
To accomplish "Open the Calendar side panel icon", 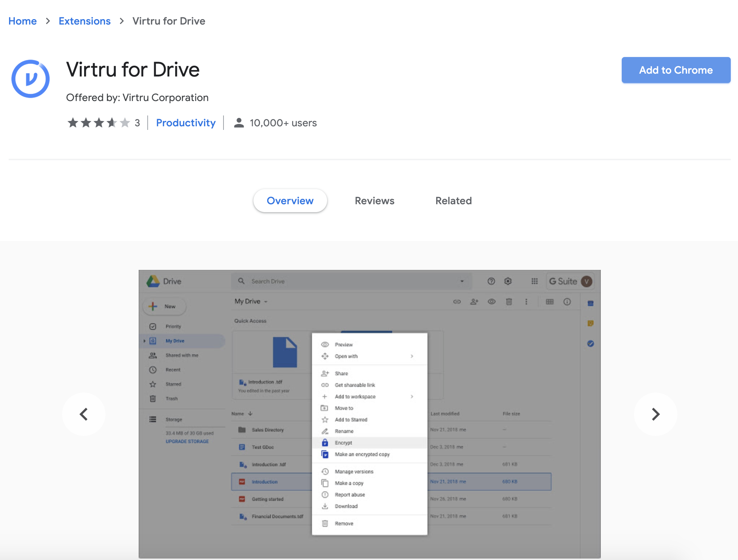I will [x=591, y=303].
